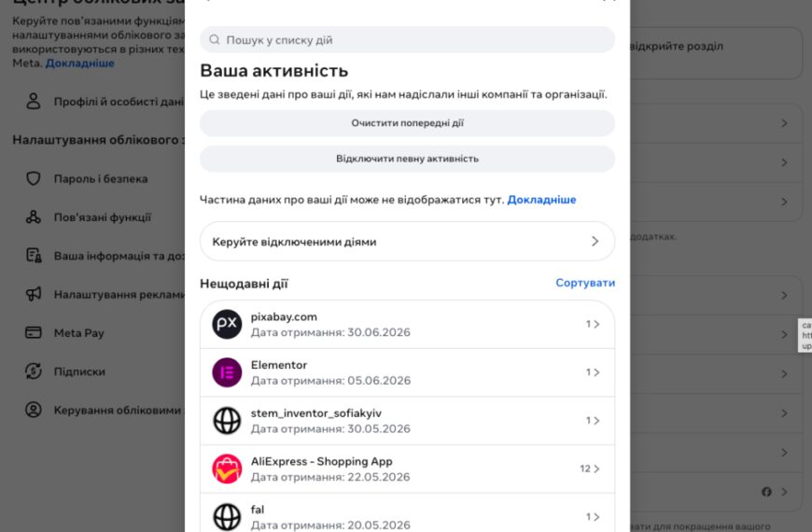This screenshot has width=812, height=532.
Task: Open Докладніше link about activity data
Action: pos(541,200)
